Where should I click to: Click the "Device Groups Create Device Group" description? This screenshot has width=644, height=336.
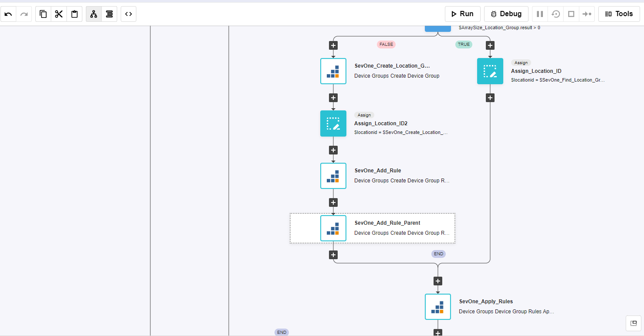click(x=397, y=76)
